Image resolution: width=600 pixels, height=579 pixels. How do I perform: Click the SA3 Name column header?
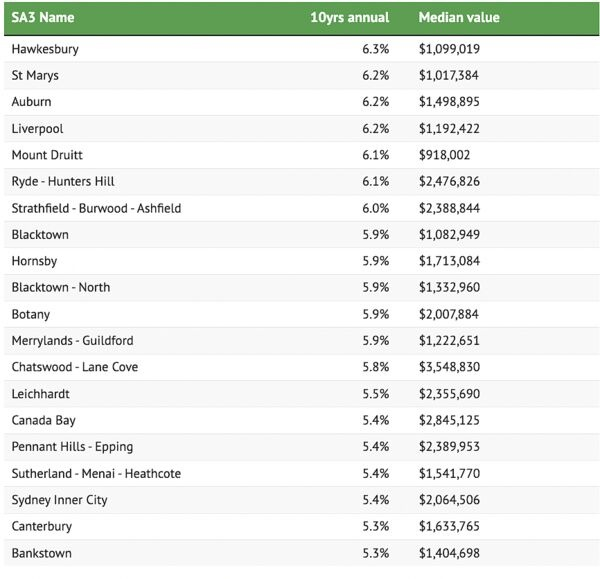click(42, 18)
